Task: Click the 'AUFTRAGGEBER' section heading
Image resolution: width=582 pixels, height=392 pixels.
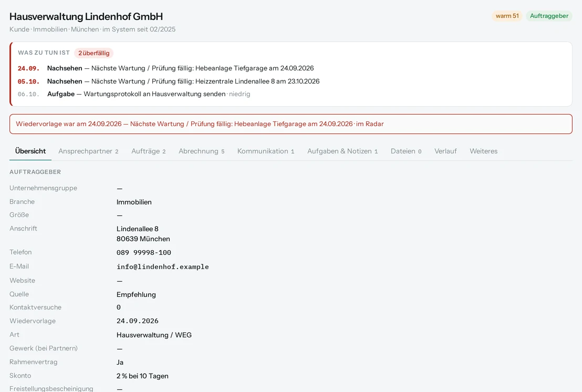Action: pyautogui.click(x=35, y=172)
